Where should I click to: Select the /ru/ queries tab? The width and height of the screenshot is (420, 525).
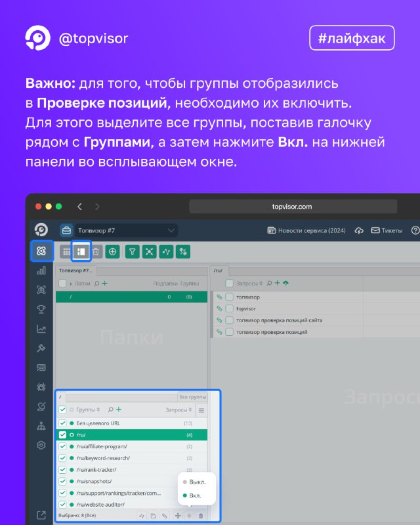click(x=219, y=270)
